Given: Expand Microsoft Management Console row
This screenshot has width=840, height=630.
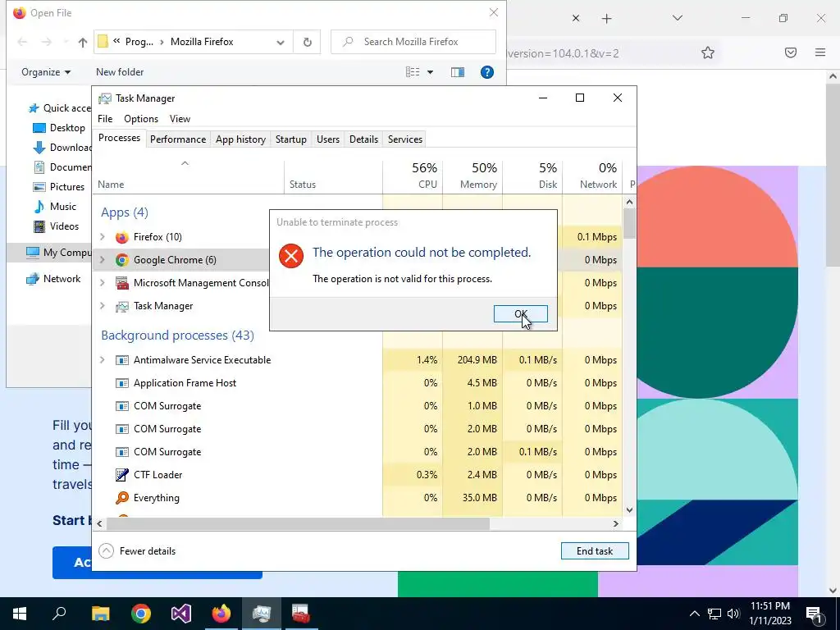Looking at the screenshot, I should point(103,283).
